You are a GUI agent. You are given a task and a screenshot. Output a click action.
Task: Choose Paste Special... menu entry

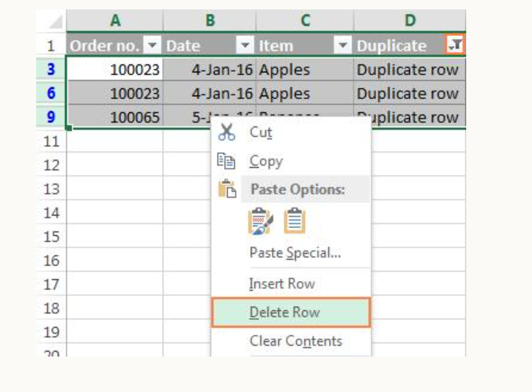[x=291, y=253]
